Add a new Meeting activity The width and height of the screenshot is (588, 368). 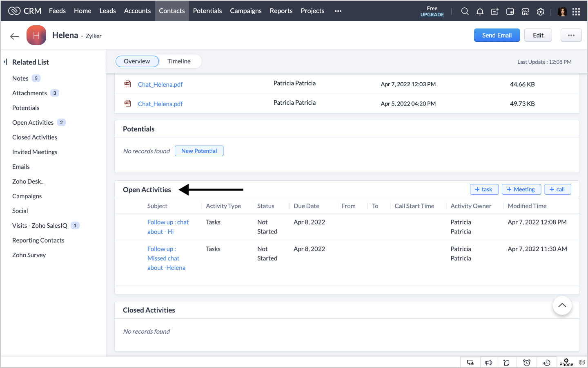(x=521, y=189)
